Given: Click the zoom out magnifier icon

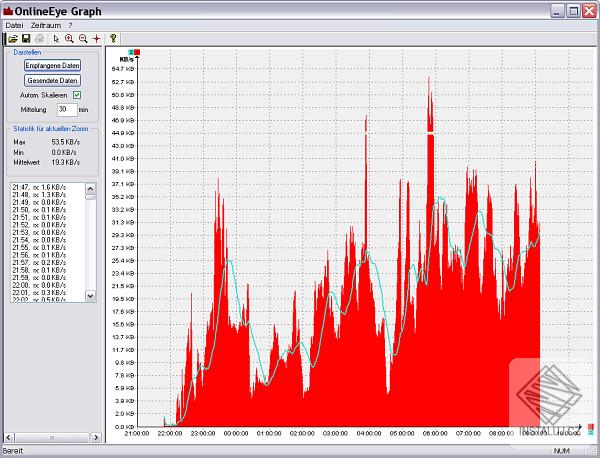Looking at the screenshot, I should pyautogui.click(x=82, y=38).
